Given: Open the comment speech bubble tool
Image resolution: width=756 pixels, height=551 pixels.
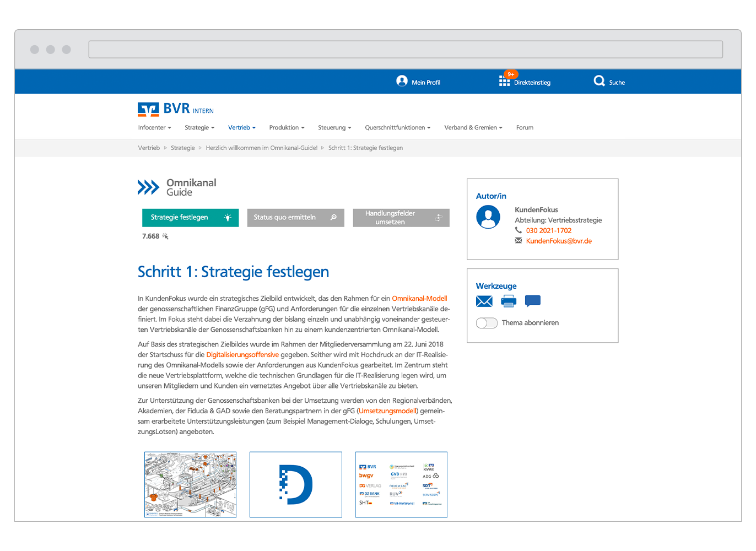Looking at the screenshot, I should [533, 301].
